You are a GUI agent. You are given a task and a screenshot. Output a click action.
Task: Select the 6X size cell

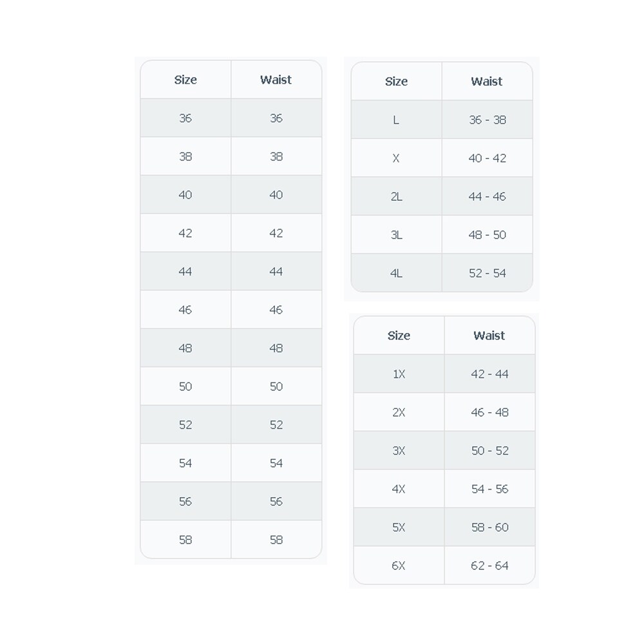[x=399, y=565]
